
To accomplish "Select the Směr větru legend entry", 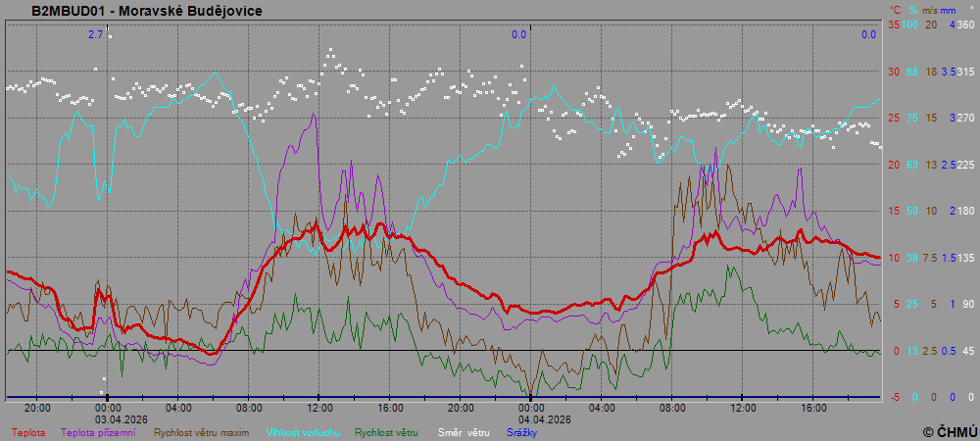I will click(463, 432).
